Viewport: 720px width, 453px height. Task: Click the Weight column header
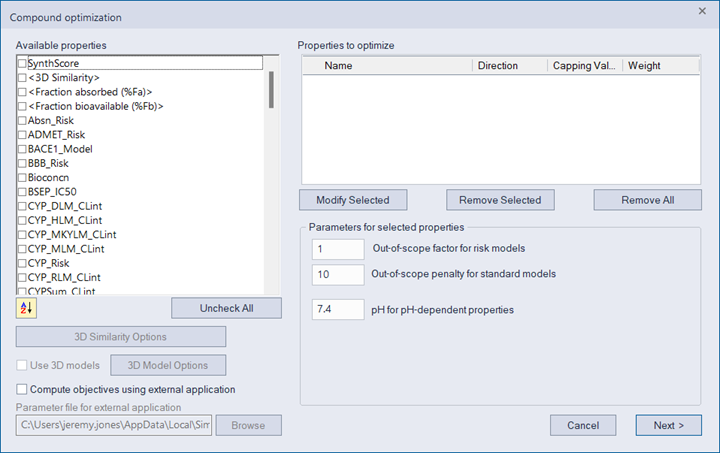tap(661, 66)
